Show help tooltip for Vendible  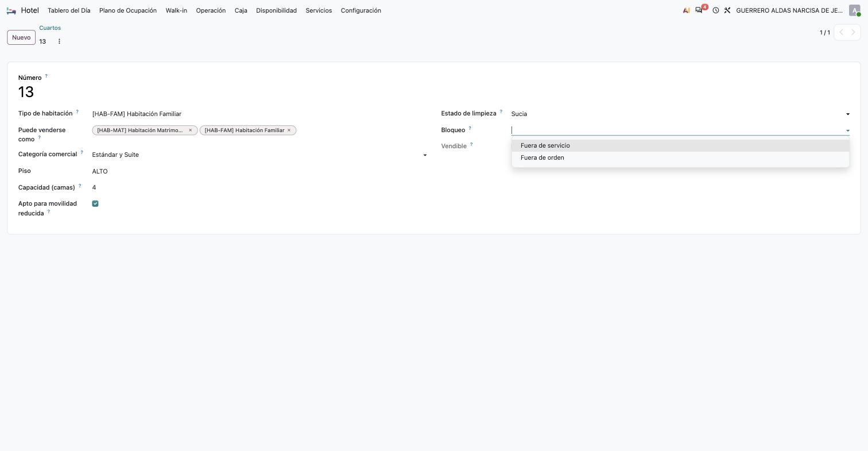(471, 144)
